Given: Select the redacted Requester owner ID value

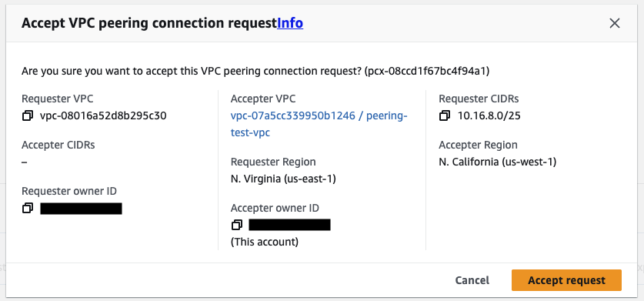Looking at the screenshot, I should [x=81, y=209].
